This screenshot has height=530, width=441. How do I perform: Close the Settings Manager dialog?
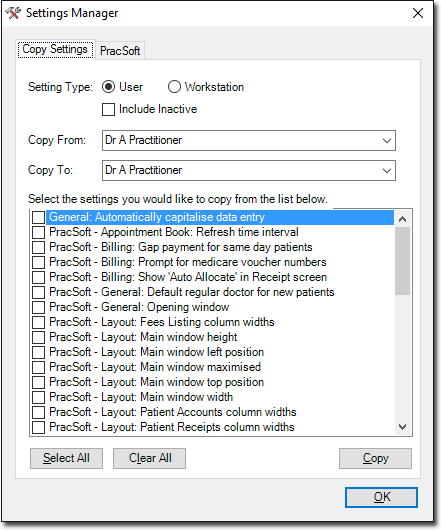pos(418,13)
